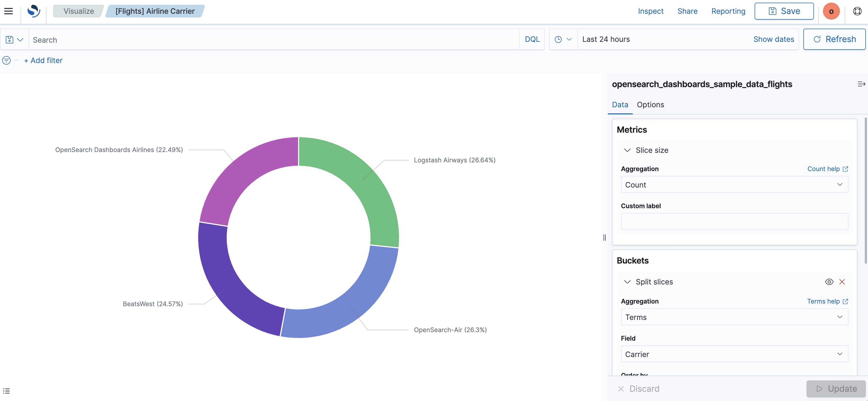868x401 pixels.
Task: Open the user avatar menu
Action: 831,11
